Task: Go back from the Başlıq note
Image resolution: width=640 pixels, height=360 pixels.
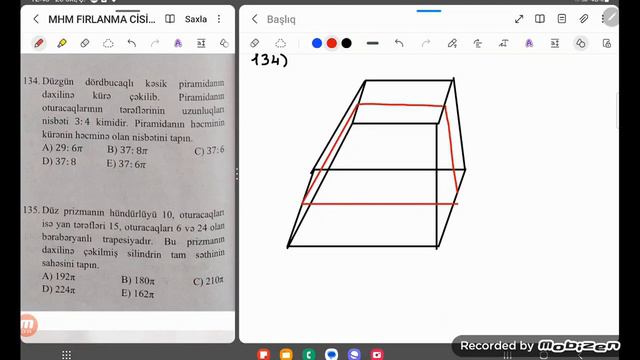Action: point(255,19)
